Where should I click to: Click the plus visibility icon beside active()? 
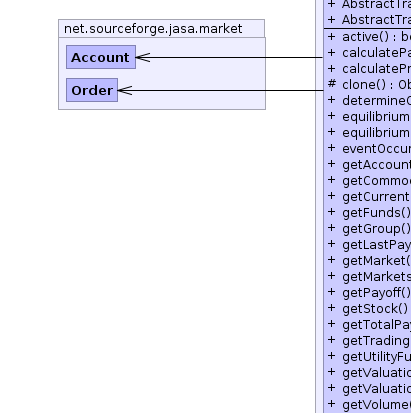(332, 36)
